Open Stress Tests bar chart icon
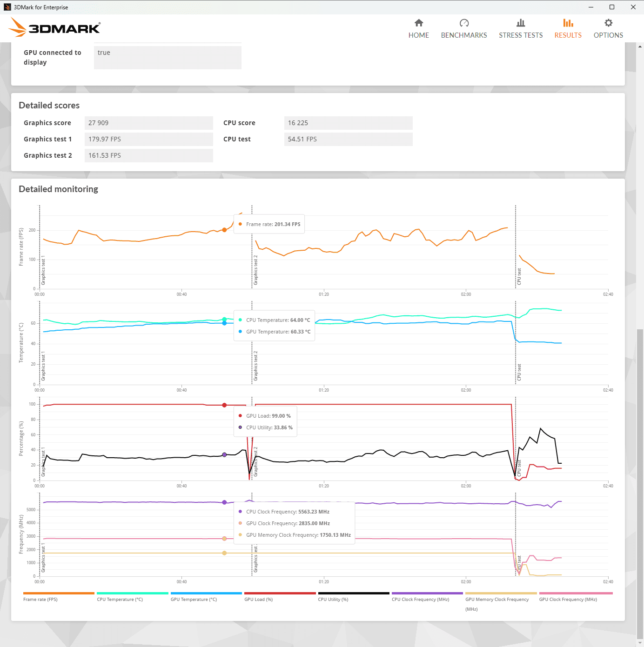The width and height of the screenshot is (644, 647). (x=521, y=23)
